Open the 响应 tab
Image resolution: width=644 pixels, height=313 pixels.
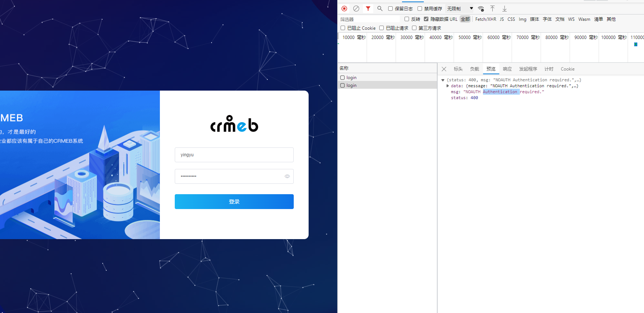tap(507, 69)
